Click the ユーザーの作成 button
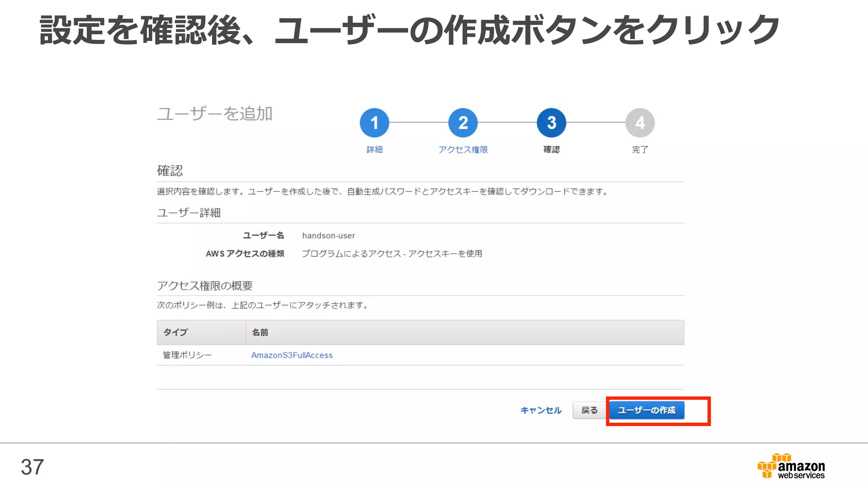The image size is (868, 488). click(647, 410)
